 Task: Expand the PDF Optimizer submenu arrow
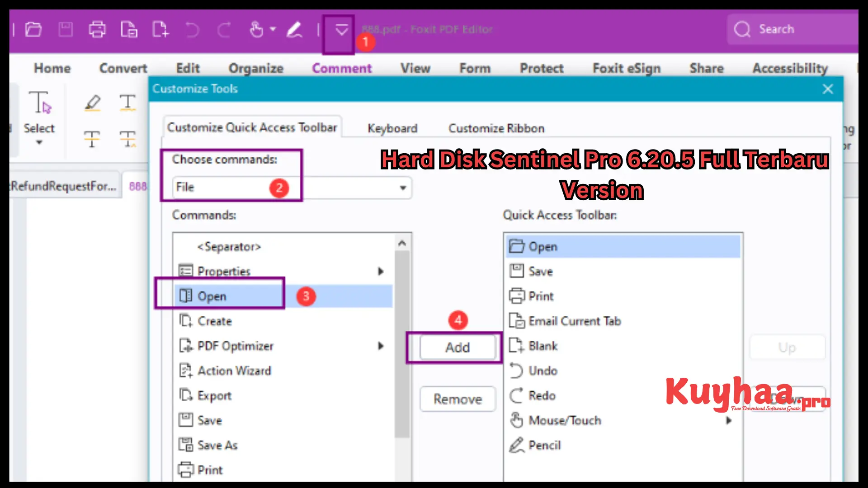(x=381, y=346)
